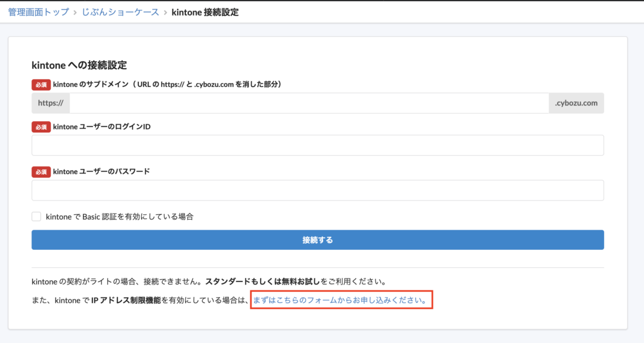Image resolution: width=644 pixels, height=343 pixels.
Task: Focus the kintone ユーザーのパスワード field
Action: pyautogui.click(x=317, y=190)
